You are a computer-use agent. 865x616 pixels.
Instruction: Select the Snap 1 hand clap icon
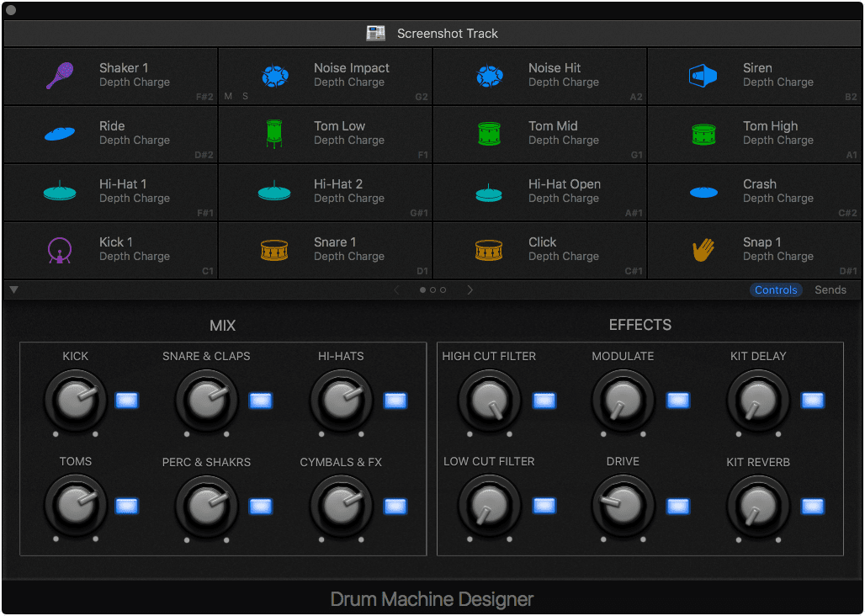pos(703,250)
